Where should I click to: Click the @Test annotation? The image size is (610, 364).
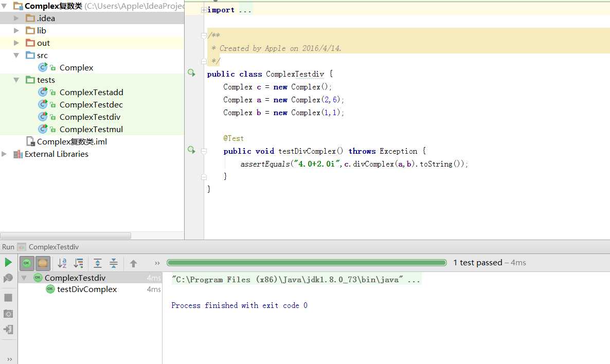234,138
